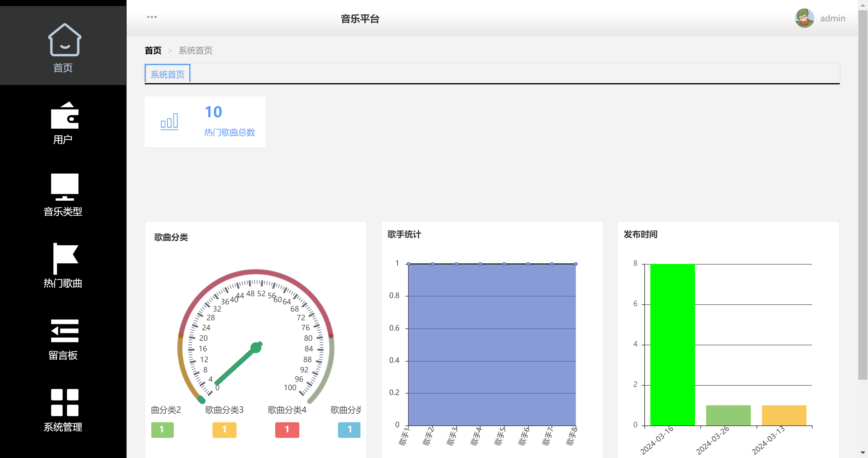Image resolution: width=868 pixels, height=458 pixels.
Task: Click 首页 in the breadcrumb
Action: (x=153, y=51)
